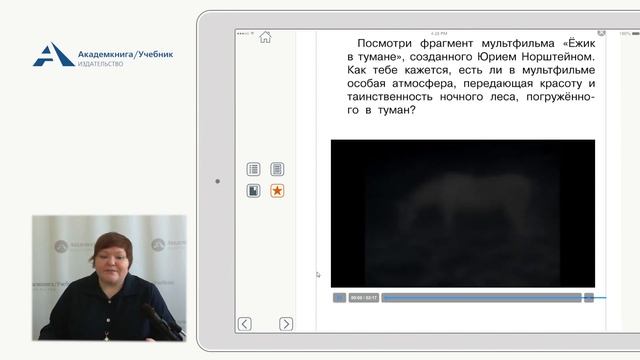Click the Академкнига/Учебник publisher logo
Screen dimensions: 640x360
103,55
